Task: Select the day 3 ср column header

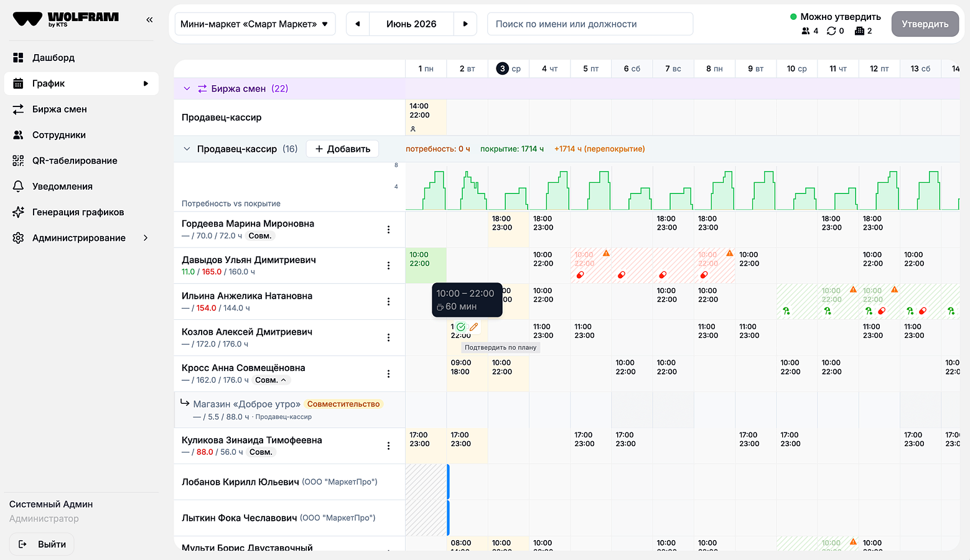Action: click(x=508, y=68)
